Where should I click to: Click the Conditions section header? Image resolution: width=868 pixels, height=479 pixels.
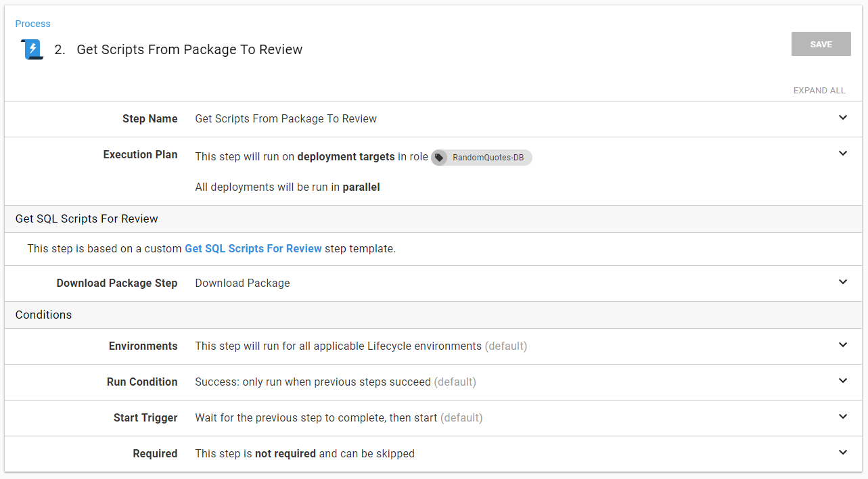[x=43, y=315]
